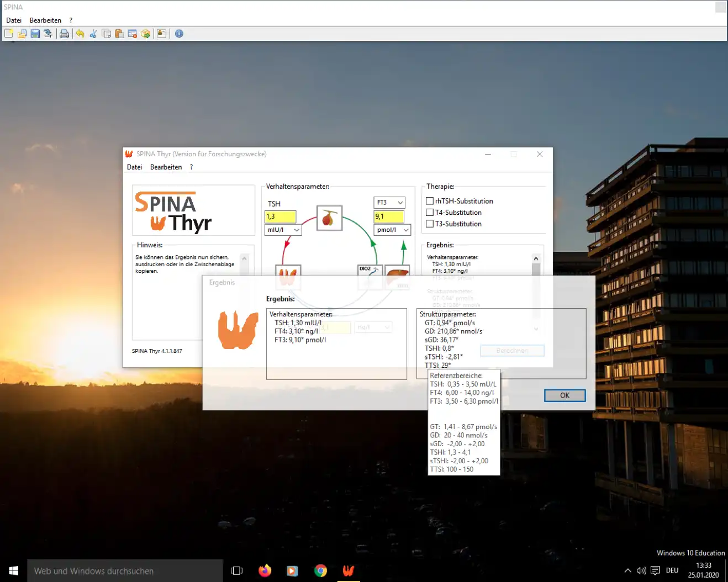
Task: Click 'TSH: 0,35 - 3,50 mU/L' reference range
Action: click(x=463, y=384)
